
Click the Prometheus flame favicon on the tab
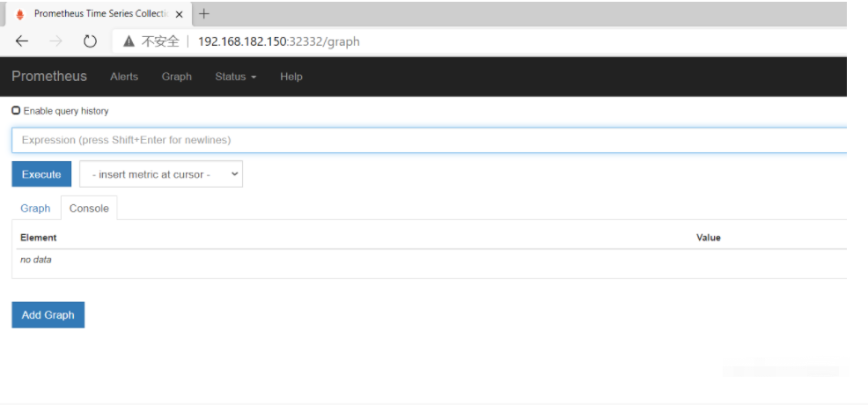point(20,14)
